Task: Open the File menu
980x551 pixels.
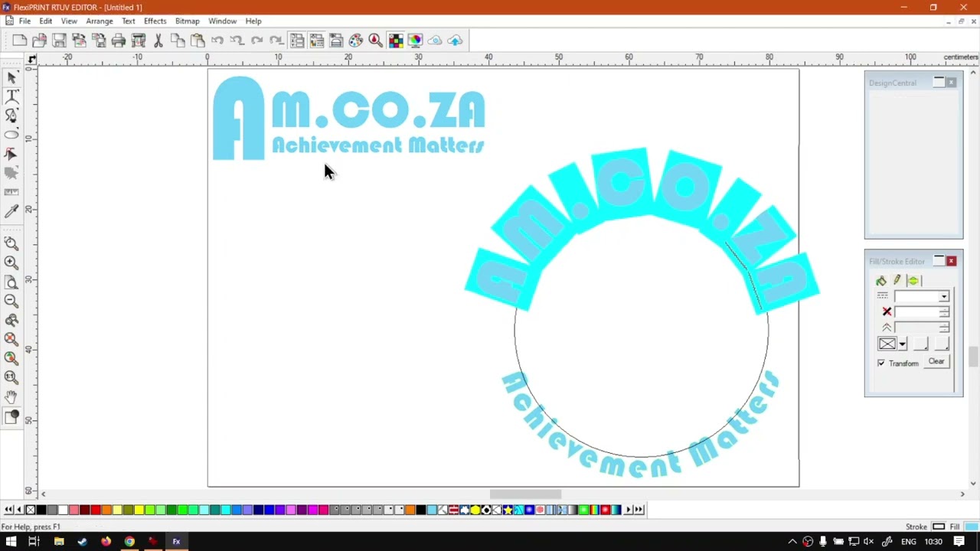Action: tap(24, 21)
